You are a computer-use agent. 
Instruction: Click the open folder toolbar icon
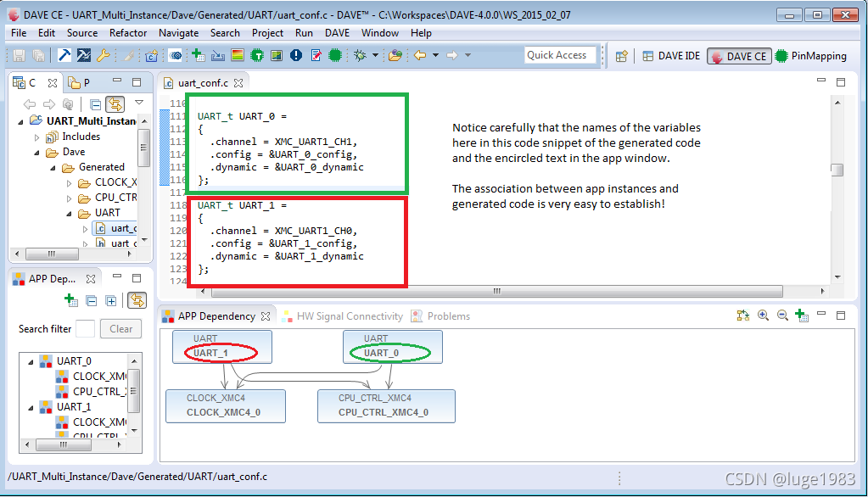pos(395,55)
